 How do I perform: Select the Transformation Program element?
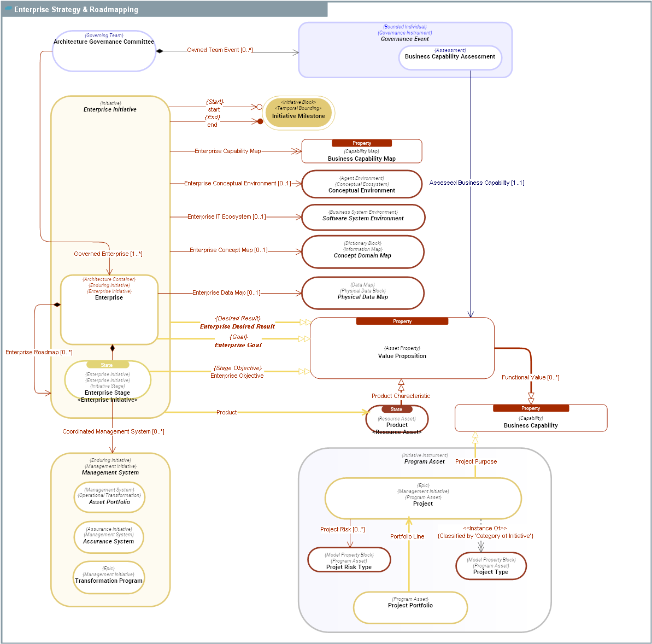[109, 577]
